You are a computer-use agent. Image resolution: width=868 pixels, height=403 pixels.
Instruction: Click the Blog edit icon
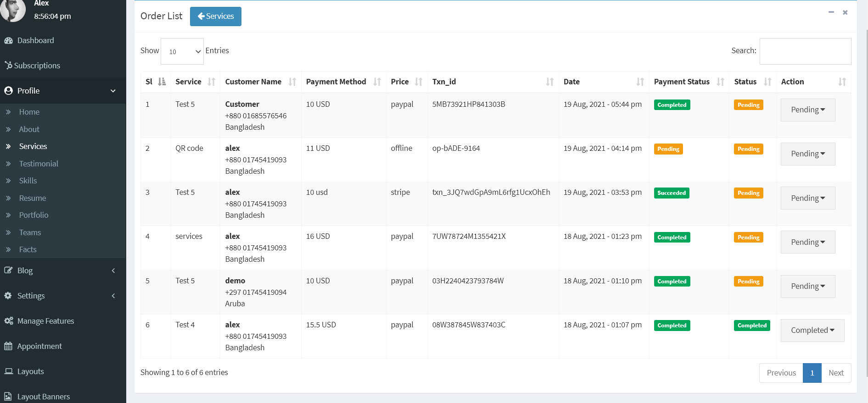click(8, 271)
